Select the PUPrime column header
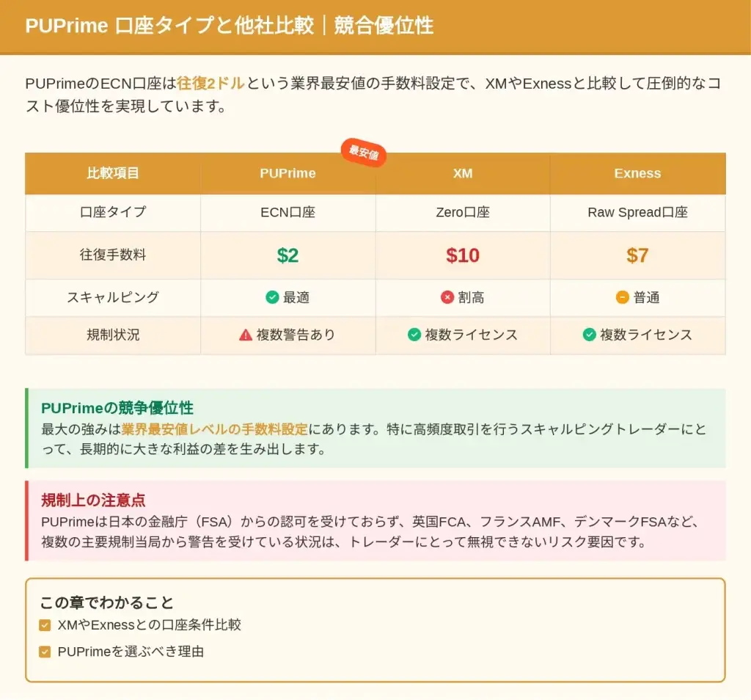This screenshot has height=700, width=751. 287,174
